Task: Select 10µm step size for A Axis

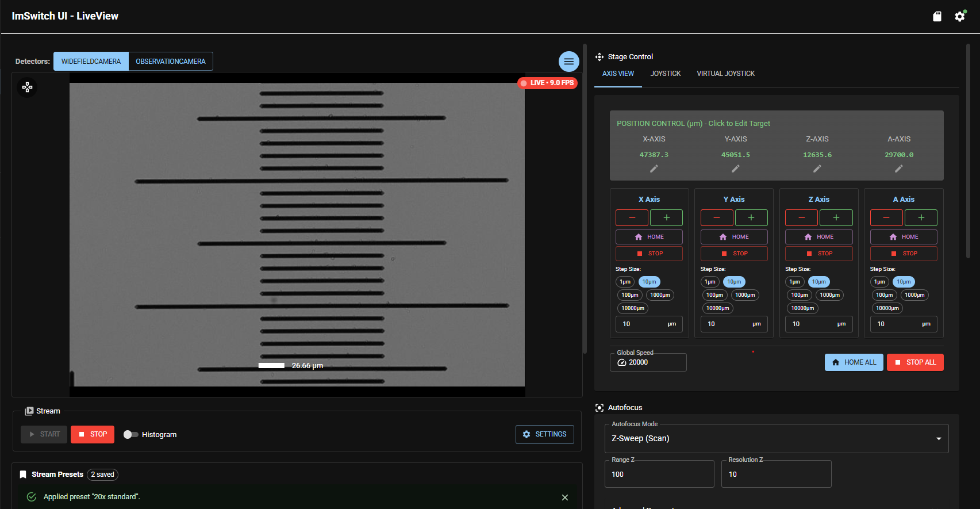Action: (904, 282)
